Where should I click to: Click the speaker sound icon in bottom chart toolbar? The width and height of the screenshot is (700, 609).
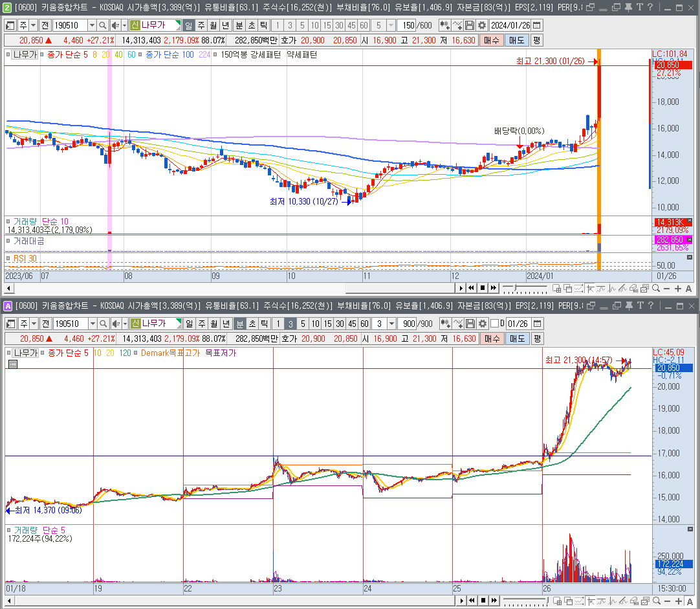click(116, 324)
